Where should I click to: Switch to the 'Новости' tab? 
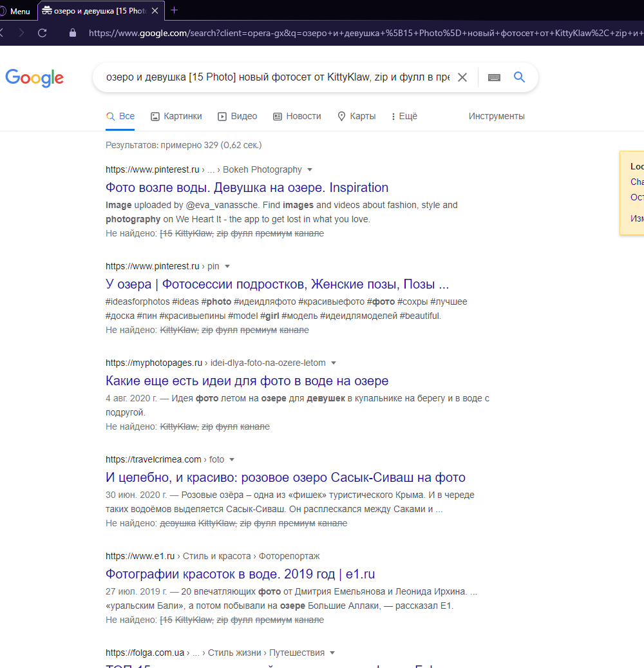pos(297,117)
